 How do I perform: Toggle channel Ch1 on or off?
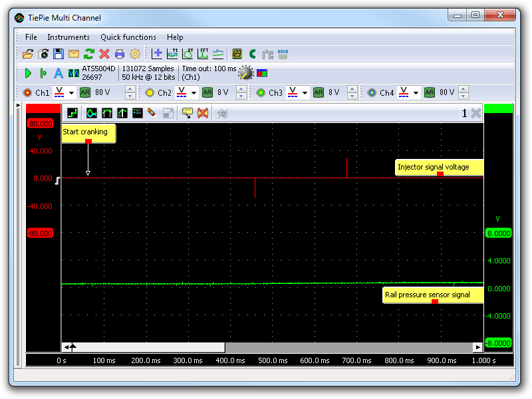27,92
